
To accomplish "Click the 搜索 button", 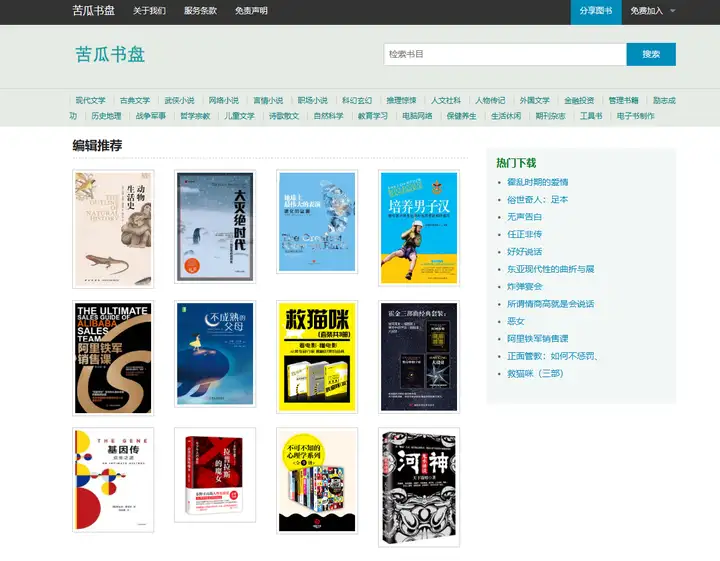I will click(x=651, y=54).
